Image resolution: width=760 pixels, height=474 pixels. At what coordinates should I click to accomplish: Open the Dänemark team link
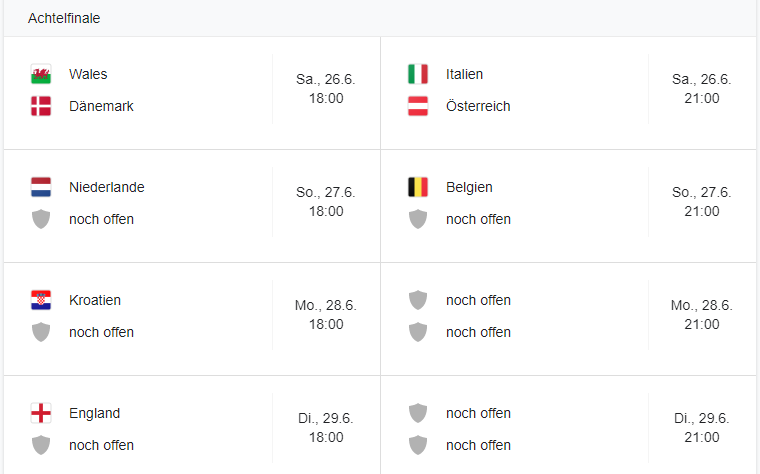pyautogui.click(x=101, y=106)
